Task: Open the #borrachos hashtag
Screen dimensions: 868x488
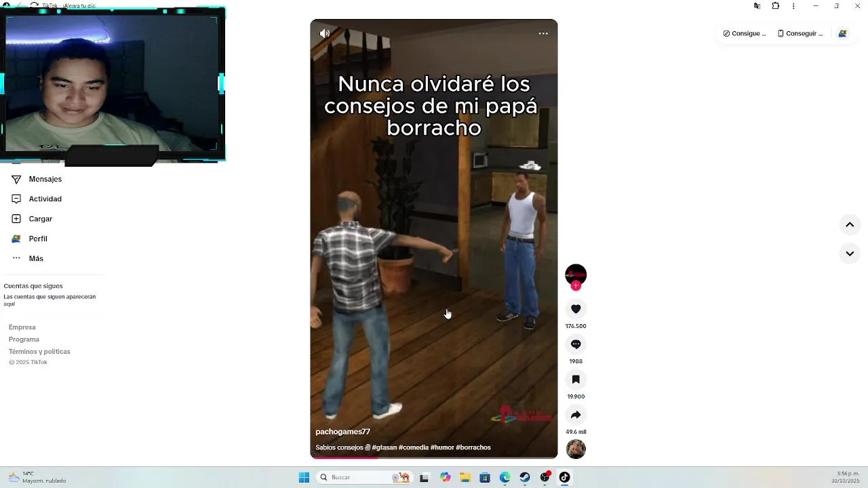Action: (473, 447)
